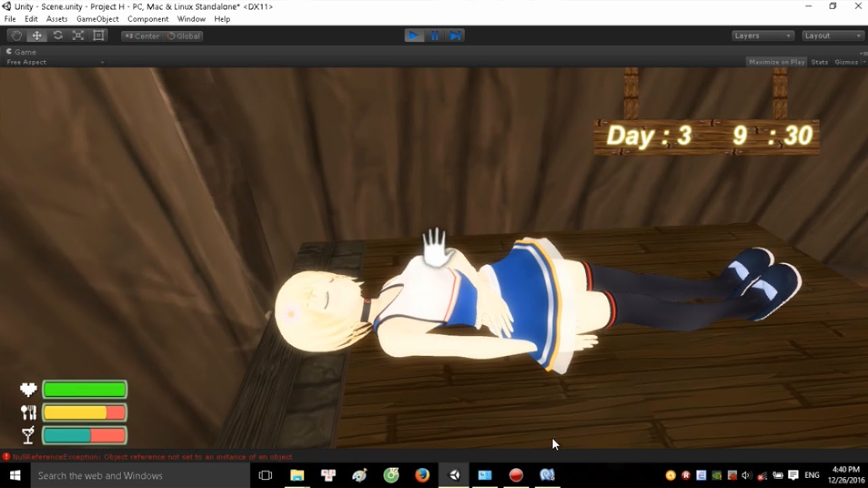This screenshot has width=868, height=488.
Task: Open the Edit menu
Action: click(x=31, y=19)
